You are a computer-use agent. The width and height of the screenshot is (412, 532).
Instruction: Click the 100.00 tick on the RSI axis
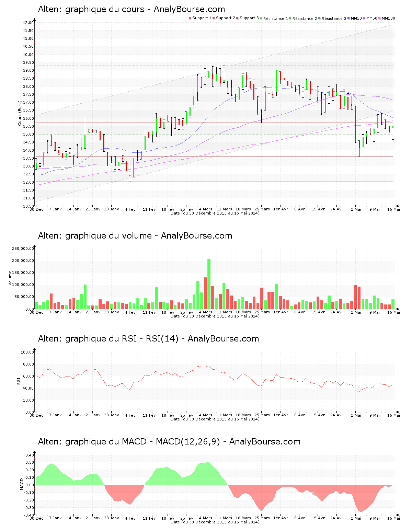click(x=27, y=352)
